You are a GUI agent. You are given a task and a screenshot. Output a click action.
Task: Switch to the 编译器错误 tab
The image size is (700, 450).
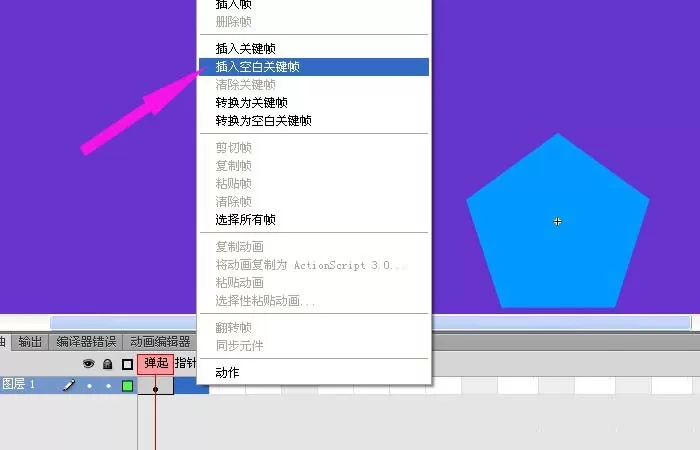pos(86,342)
